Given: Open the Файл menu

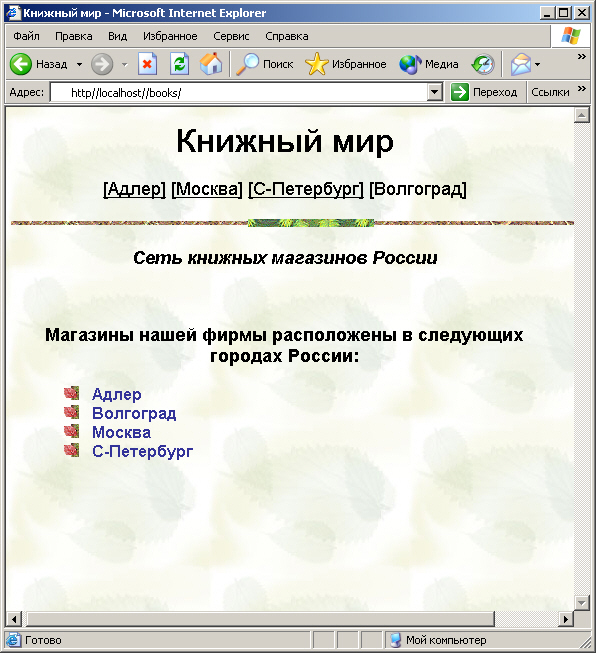Looking at the screenshot, I should [x=26, y=36].
